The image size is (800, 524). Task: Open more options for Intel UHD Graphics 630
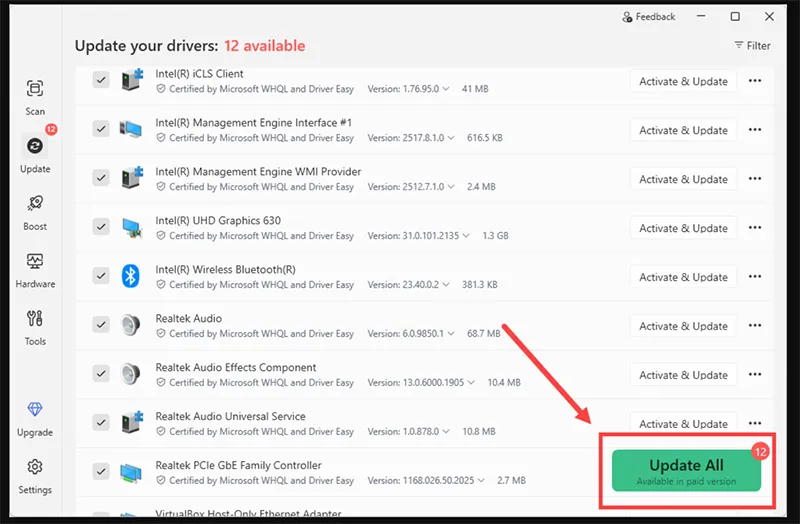755,228
